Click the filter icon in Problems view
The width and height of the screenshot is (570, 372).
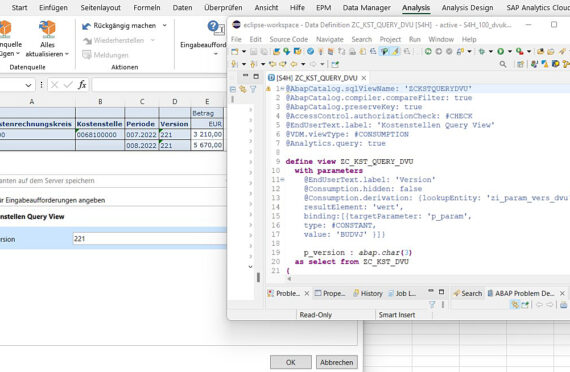pos(432,305)
